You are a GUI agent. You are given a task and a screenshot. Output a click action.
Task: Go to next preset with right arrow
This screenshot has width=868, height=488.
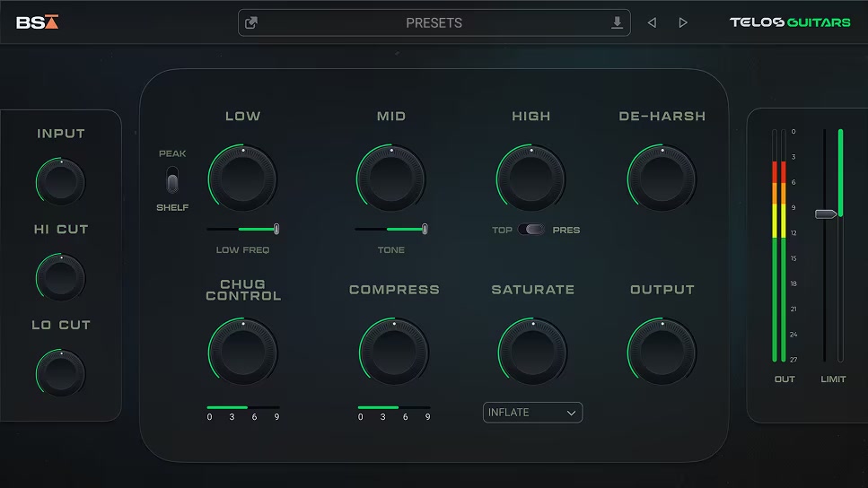683,22
